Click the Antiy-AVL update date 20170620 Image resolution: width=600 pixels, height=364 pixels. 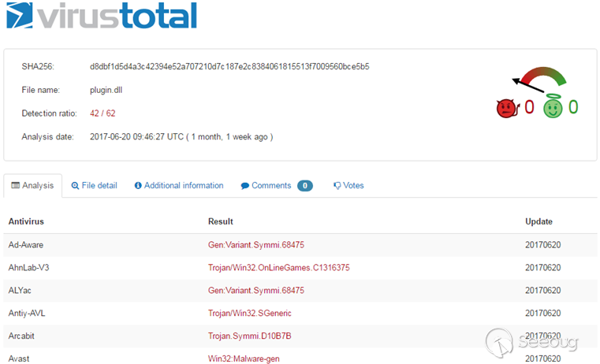click(542, 313)
